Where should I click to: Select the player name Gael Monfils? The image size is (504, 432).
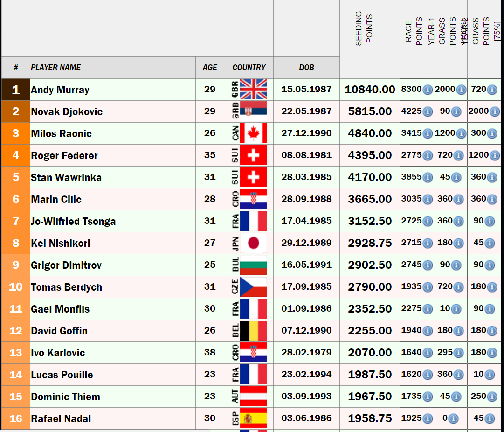coord(60,309)
